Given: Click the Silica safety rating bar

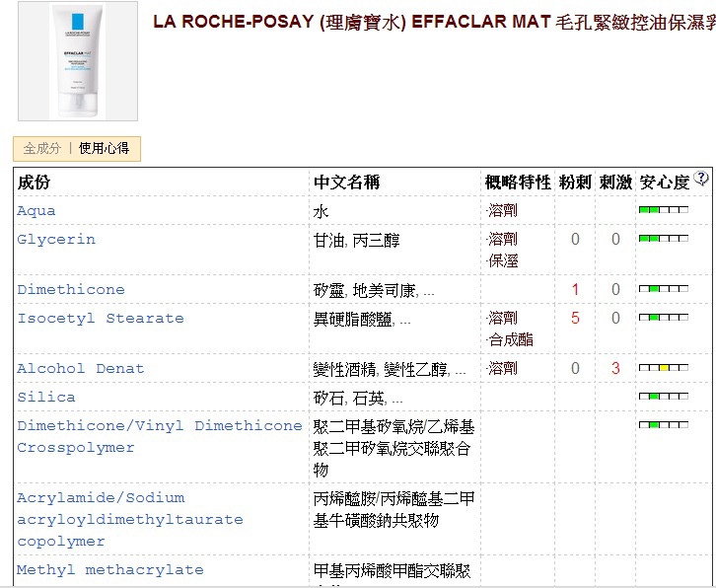Looking at the screenshot, I should tap(664, 397).
